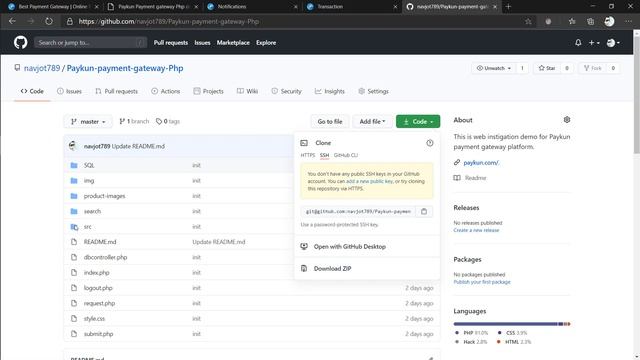Open browser favorites icon
Viewport: 640px width, 360px height.
(572, 21)
